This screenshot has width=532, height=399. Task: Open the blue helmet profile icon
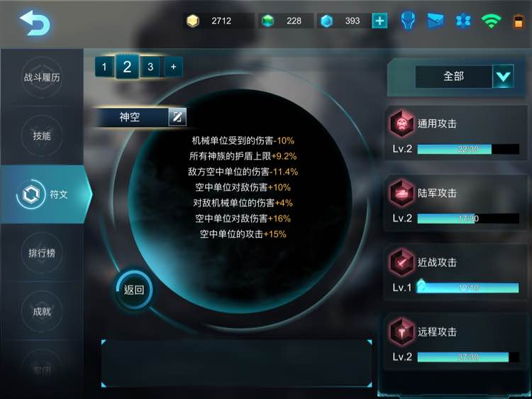coord(408,21)
